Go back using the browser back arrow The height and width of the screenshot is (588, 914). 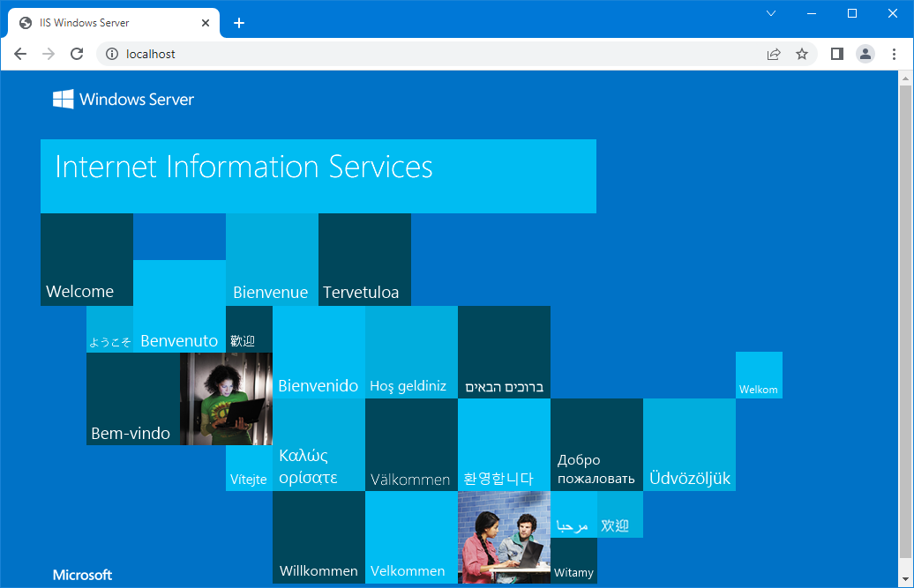coord(20,54)
